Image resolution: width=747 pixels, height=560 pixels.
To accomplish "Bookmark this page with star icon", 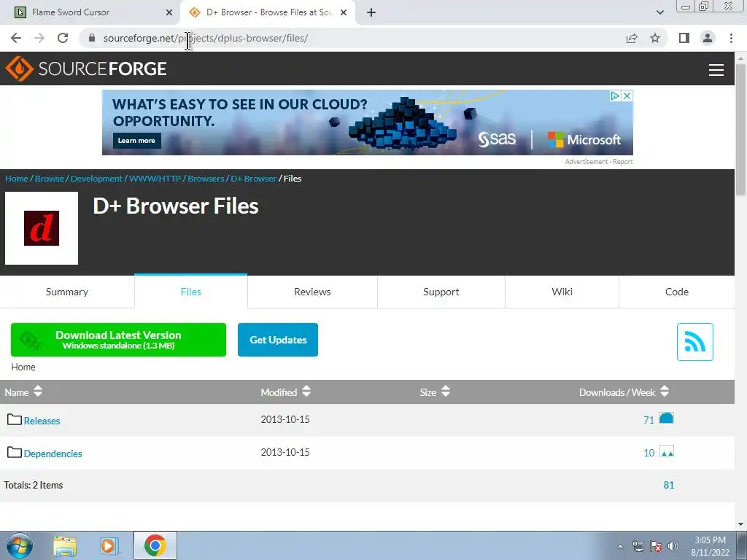I will tap(655, 38).
